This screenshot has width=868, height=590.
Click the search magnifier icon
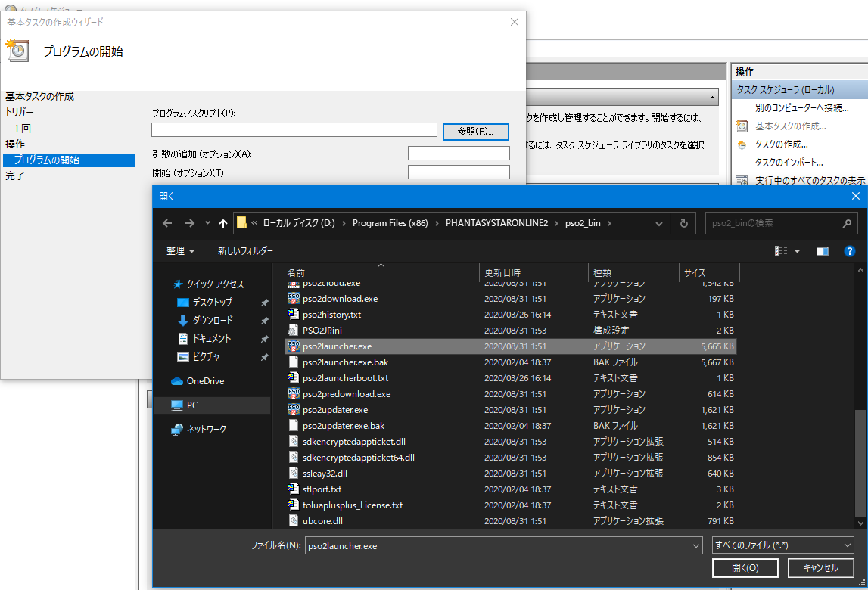[847, 223]
